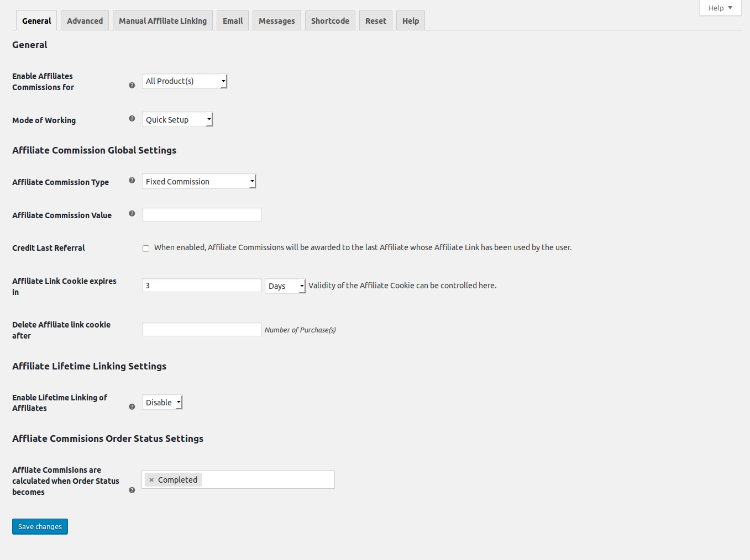Select the Reset tab
This screenshot has height=560, width=750.
pyautogui.click(x=376, y=21)
